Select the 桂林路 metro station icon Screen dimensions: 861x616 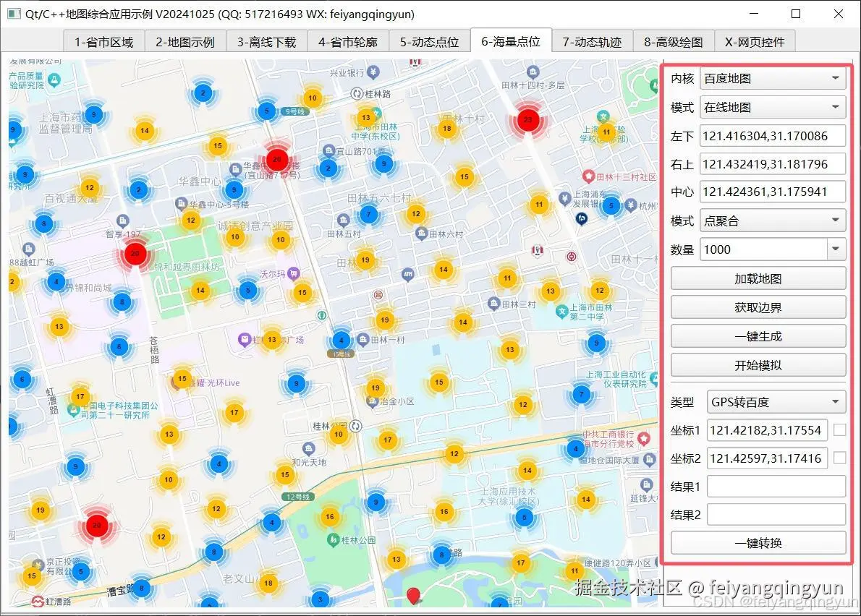click(x=357, y=93)
